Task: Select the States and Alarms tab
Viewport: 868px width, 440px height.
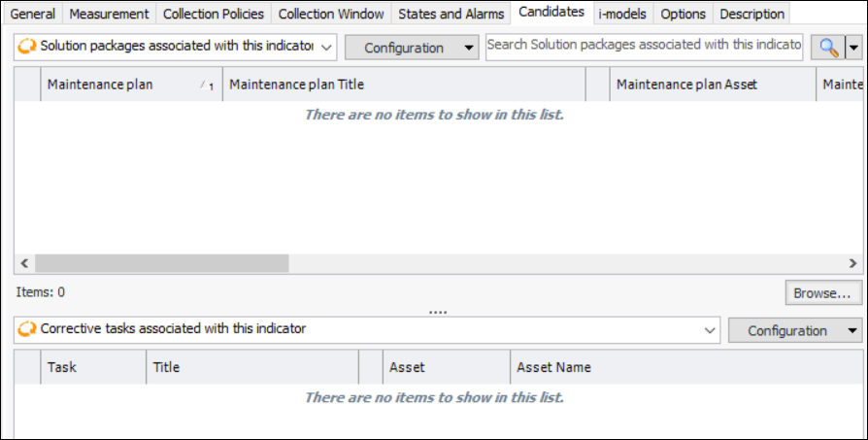Action: coord(451,14)
